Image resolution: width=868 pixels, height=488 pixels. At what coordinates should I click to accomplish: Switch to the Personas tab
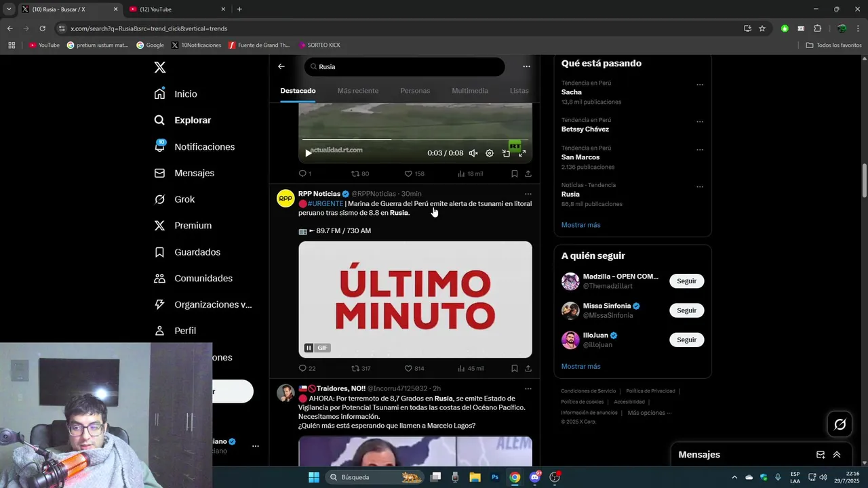[415, 91]
